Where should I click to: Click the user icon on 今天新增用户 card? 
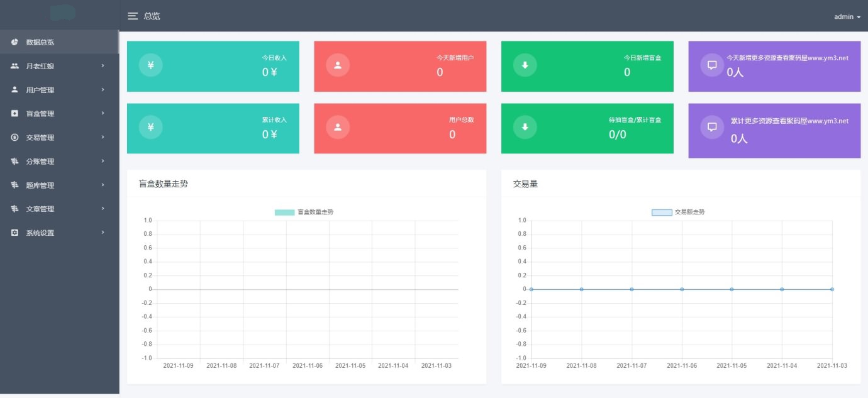pos(338,65)
